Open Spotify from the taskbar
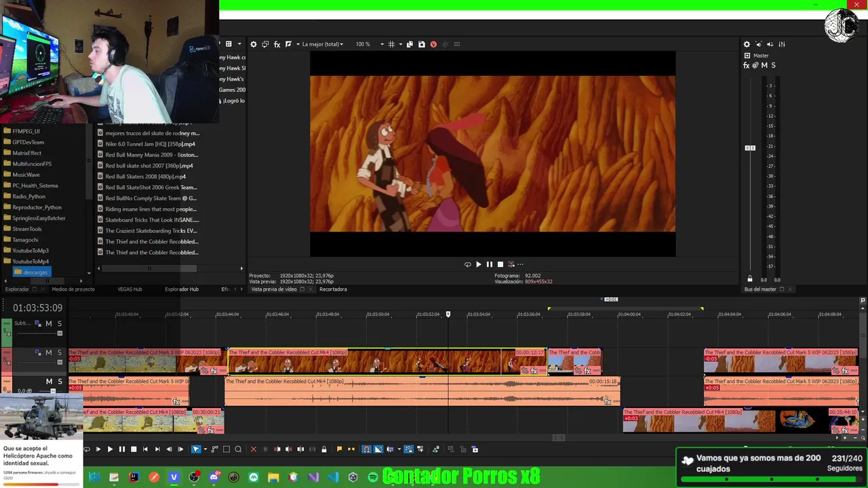 click(x=373, y=478)
